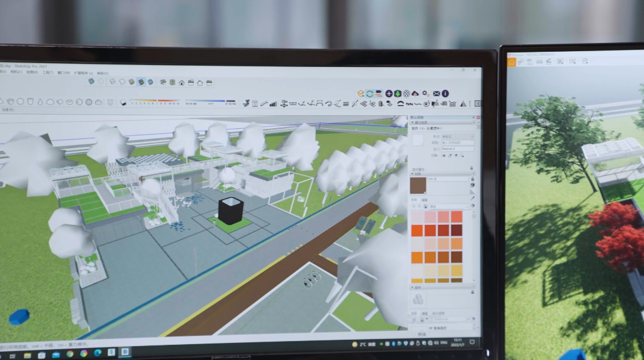Click the definition name field in Entity Info

(x=457, y=148)
